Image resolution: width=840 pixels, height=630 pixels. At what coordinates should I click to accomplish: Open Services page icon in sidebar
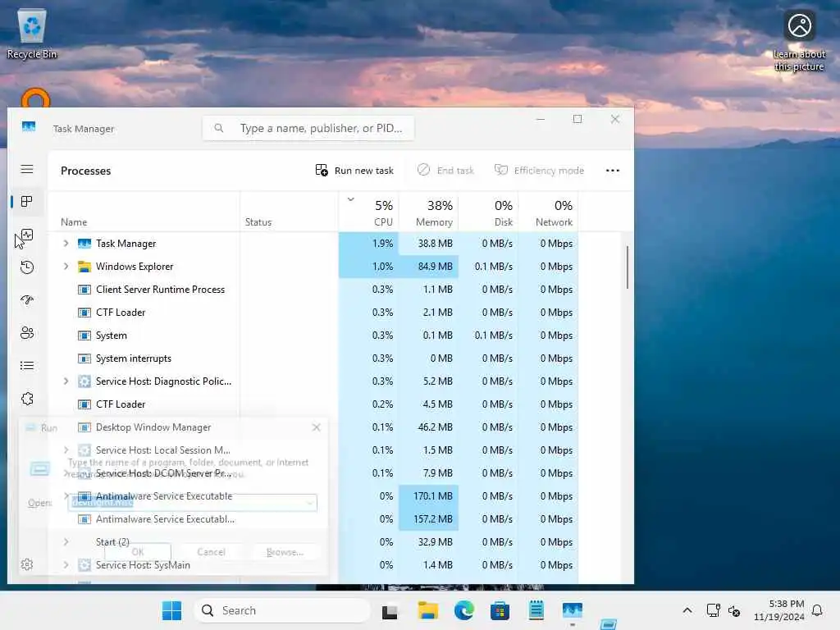(x=27, y=399)
